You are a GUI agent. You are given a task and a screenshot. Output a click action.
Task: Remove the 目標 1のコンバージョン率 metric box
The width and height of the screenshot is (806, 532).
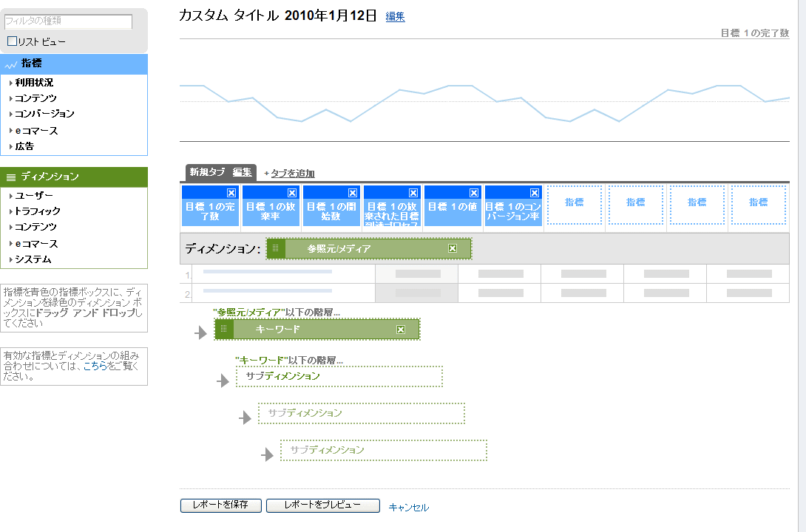(535, 193)
